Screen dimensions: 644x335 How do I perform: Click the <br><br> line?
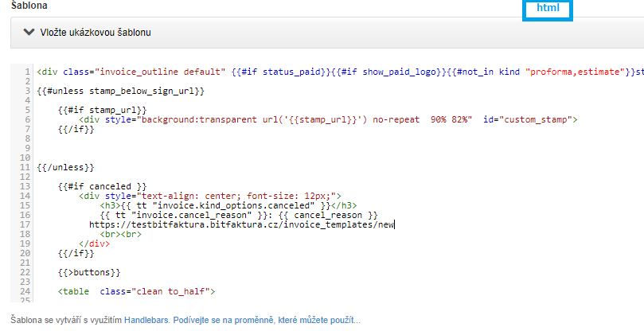click(x=121, y=234)
